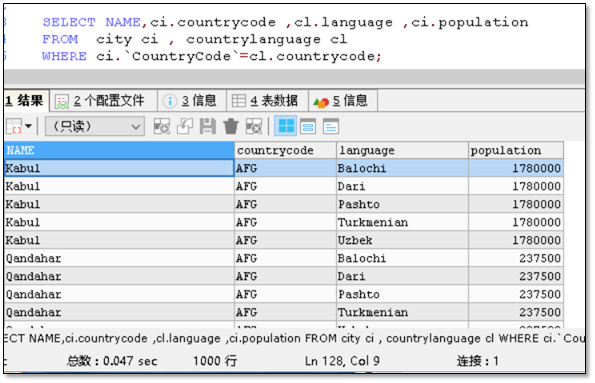
Task: Switch to the 1 结果 tab
Action: click(x=26, y=101)
